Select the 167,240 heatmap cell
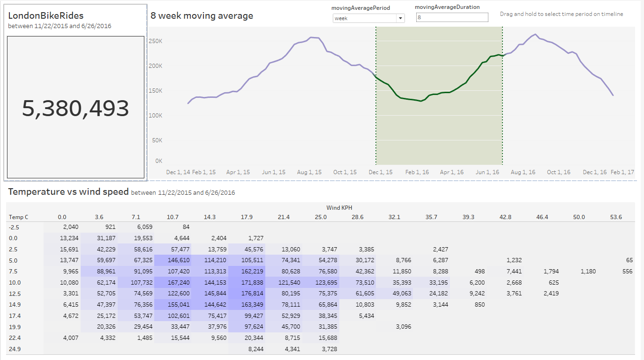 click(x=173, y=283)
